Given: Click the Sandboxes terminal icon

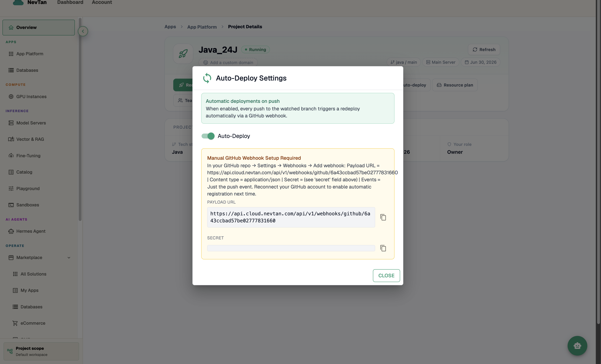Looking at the screenshot, I should [11, 205].
